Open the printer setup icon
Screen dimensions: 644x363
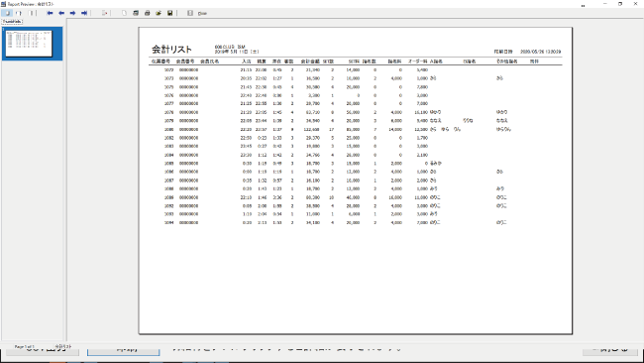136,13
